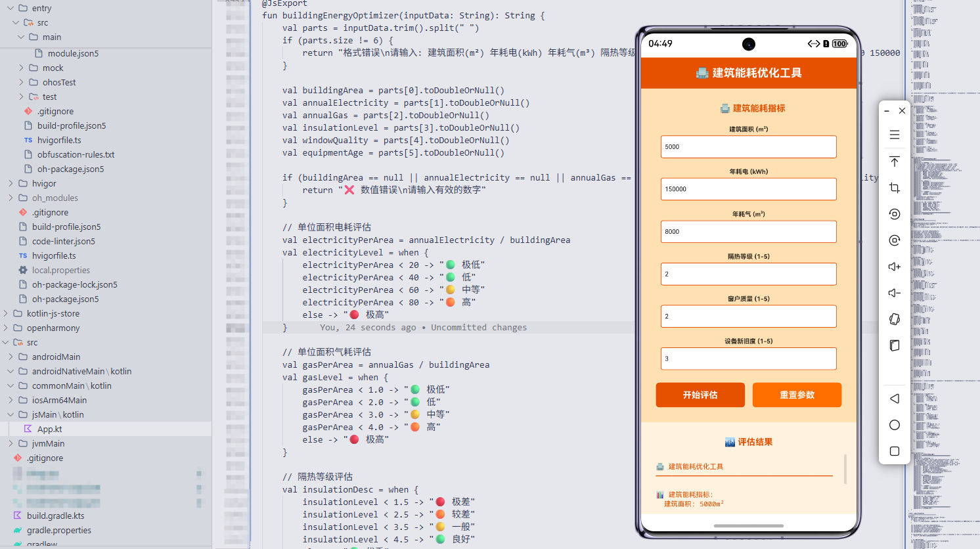Expand the jvmMain folder
Image resolution: width=980 pixels, height=549 pixels.
coord(11,443)
